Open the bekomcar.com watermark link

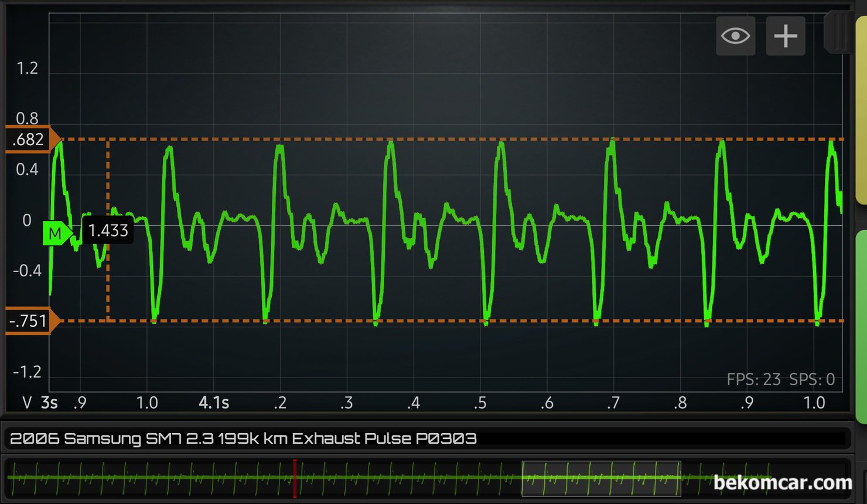point(782,482)
